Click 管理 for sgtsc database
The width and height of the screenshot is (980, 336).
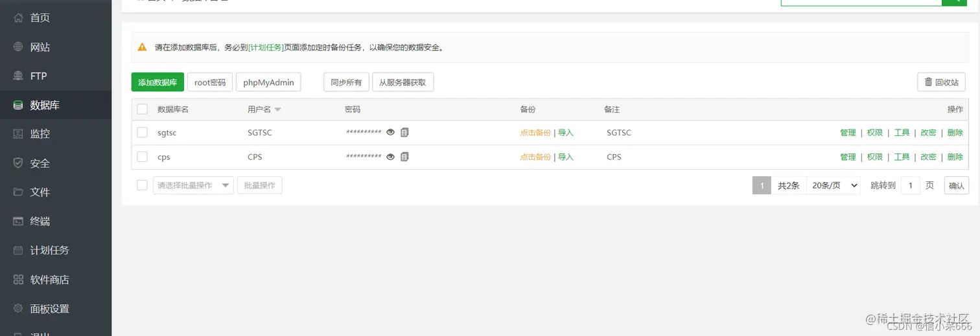click(x=848, y=132)
